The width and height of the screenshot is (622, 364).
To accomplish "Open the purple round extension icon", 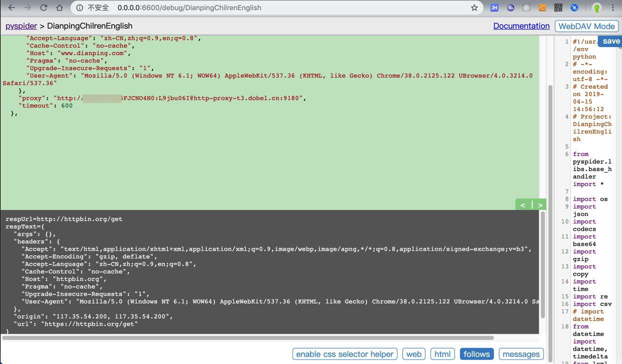I will (x=510, y=7).
